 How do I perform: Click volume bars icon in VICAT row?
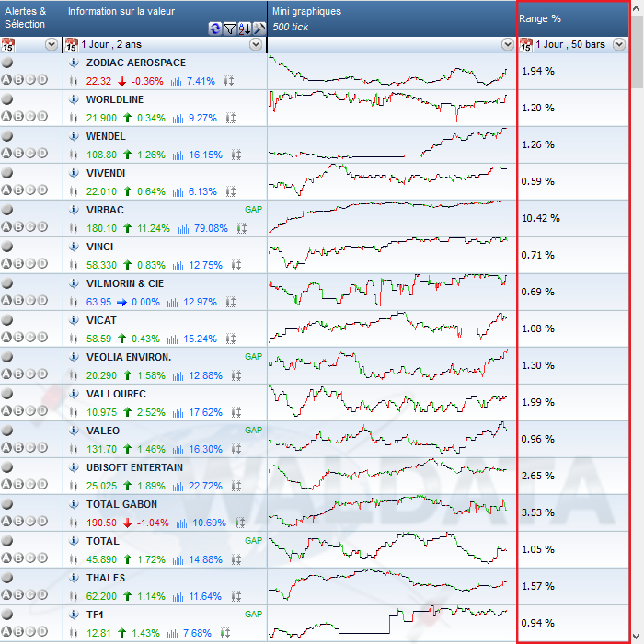[173, 339]
